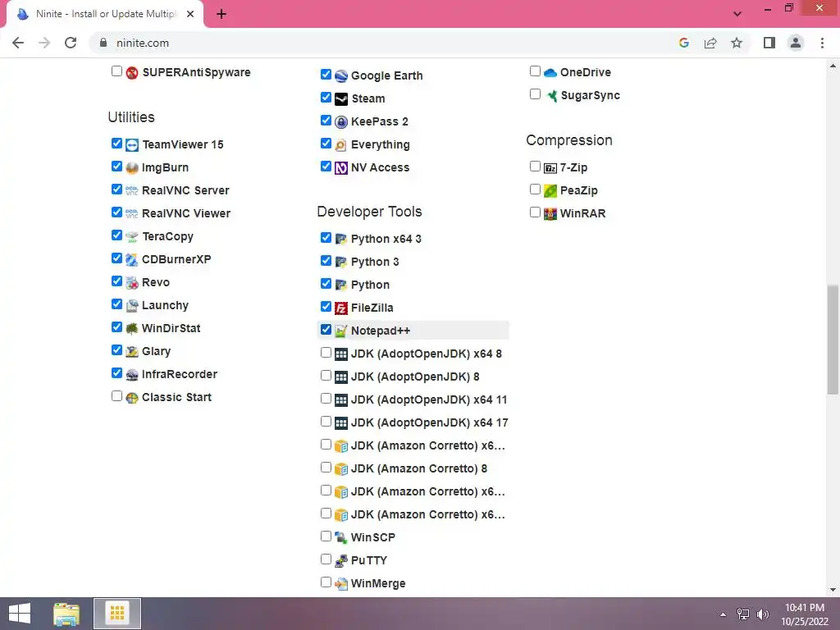Uncheck the Python 3 checkbox
The image size is (840, 630).
(x=326, y=260)
